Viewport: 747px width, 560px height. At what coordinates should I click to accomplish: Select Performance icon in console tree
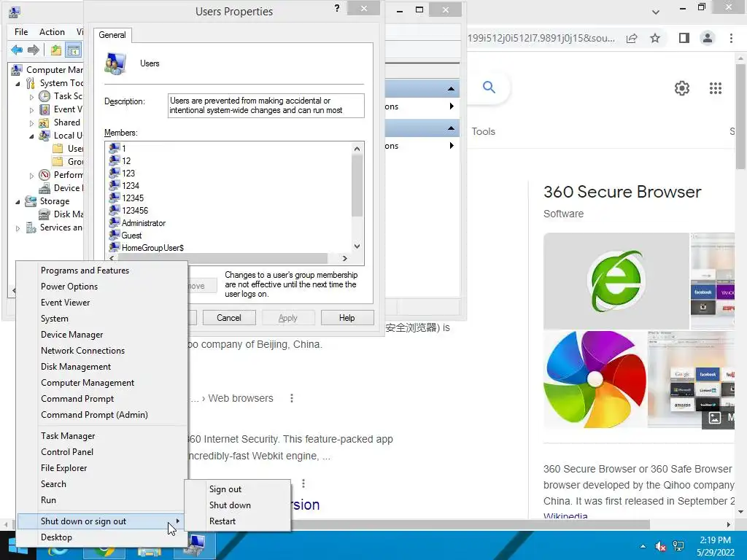point(44,175)
